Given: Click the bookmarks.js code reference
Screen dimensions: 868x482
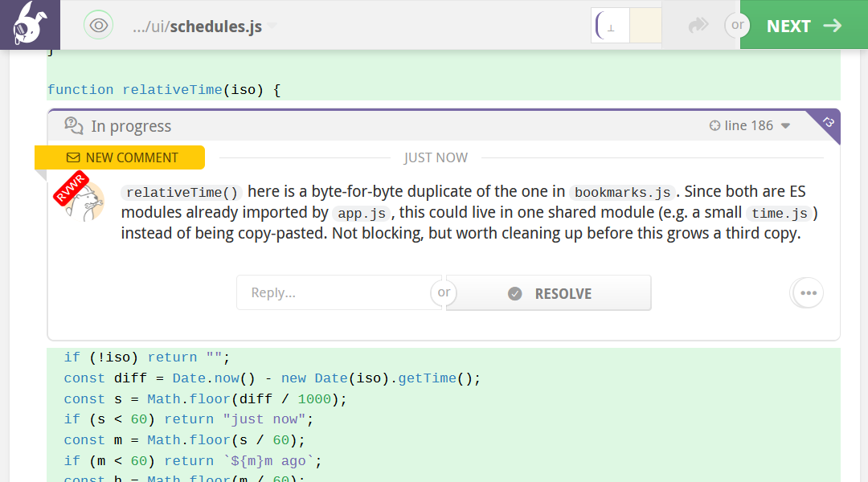Looking at the screenshot, I should pyautogui.click(x=622, y=193).
